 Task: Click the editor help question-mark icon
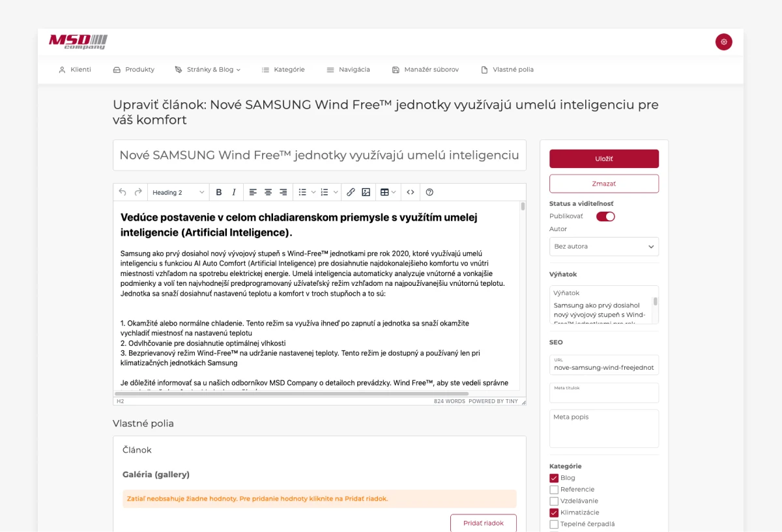pyautogui.click(x=429, y=192)
